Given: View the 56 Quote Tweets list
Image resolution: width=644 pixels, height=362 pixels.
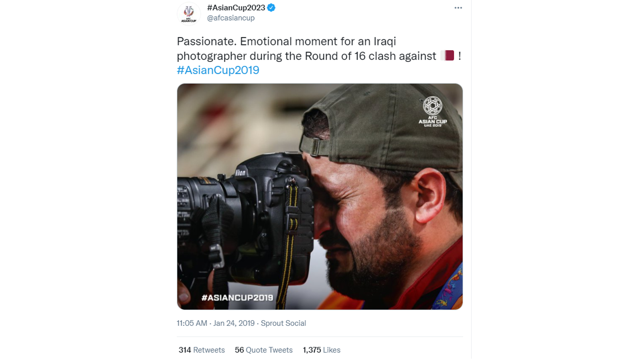Looking at the screenshot, I should 264,350.
